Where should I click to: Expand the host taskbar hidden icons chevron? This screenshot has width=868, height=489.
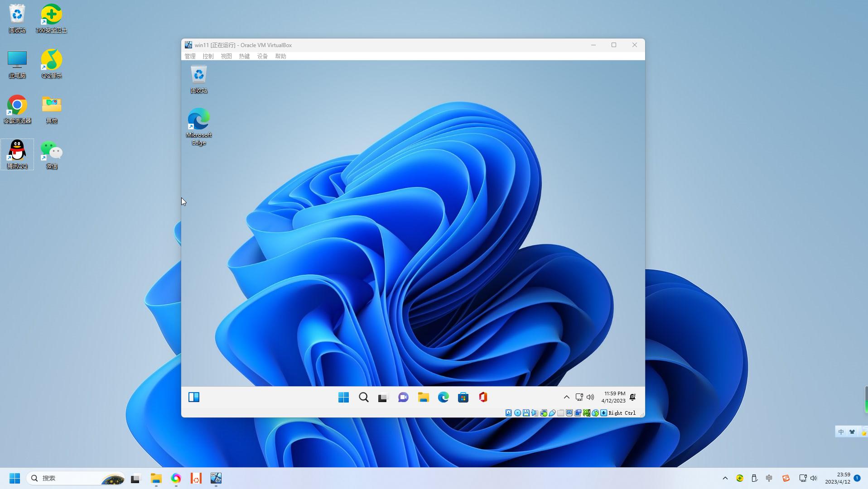coord(725,478)
